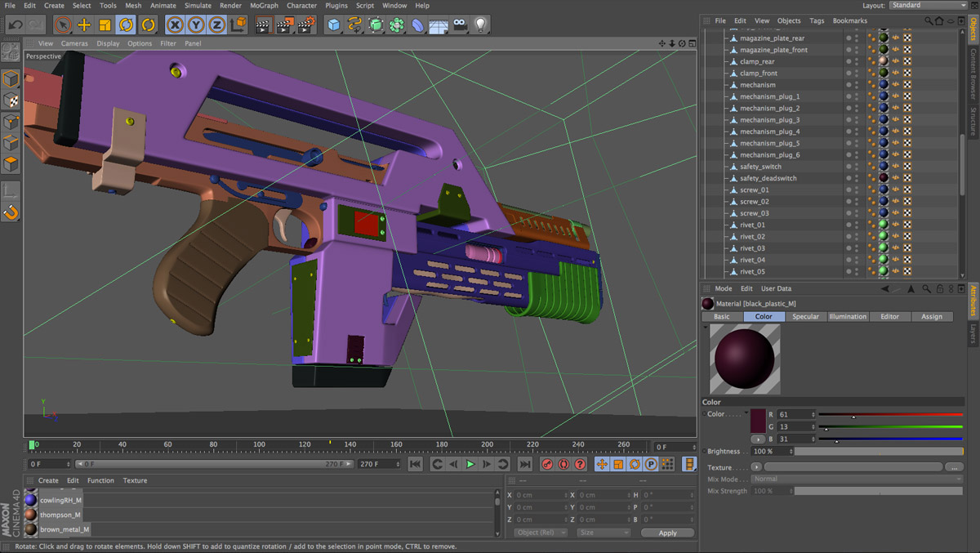Screen dimensions: 980x553
Task: Open the Object Manager Tags menu
Action: pos(817,20)
